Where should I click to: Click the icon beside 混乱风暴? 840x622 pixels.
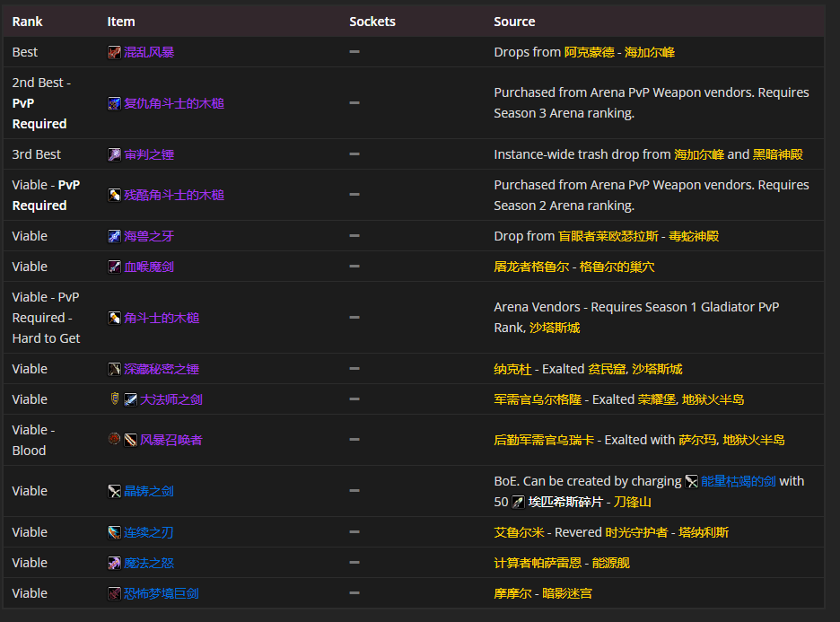coord(114,52)
